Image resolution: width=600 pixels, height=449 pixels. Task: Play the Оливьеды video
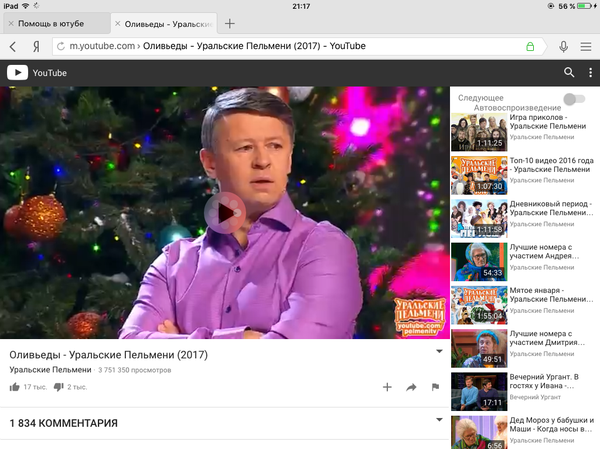point(225,212)
